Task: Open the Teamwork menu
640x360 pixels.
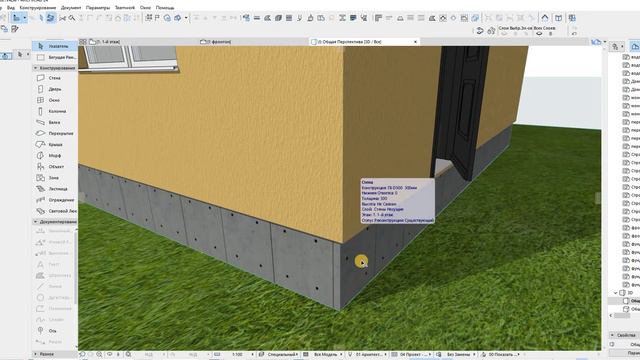Action: click(124, 7)
